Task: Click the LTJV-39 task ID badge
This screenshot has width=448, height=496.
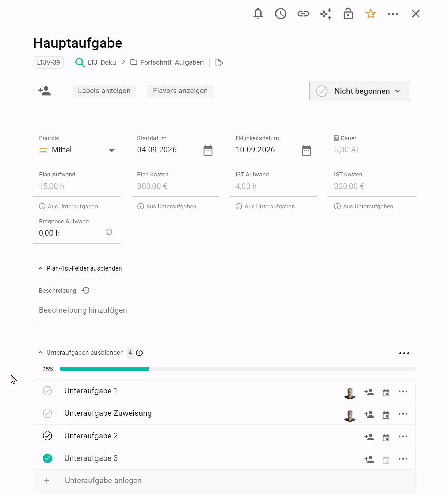Action: (48, 62)
